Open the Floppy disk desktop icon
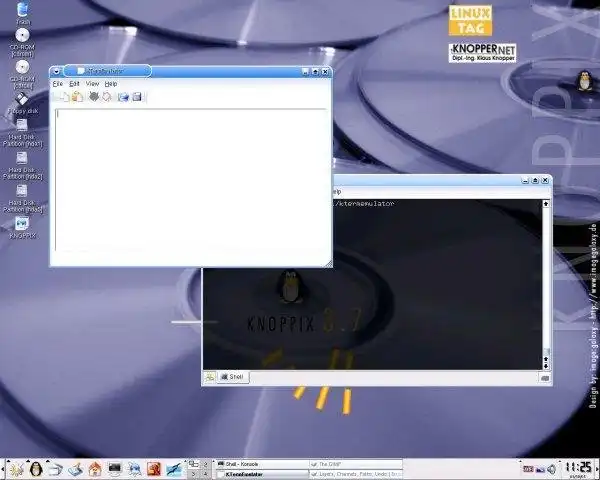Image resolution: width=600 pixels, height=480 pixels. [22, 103]
